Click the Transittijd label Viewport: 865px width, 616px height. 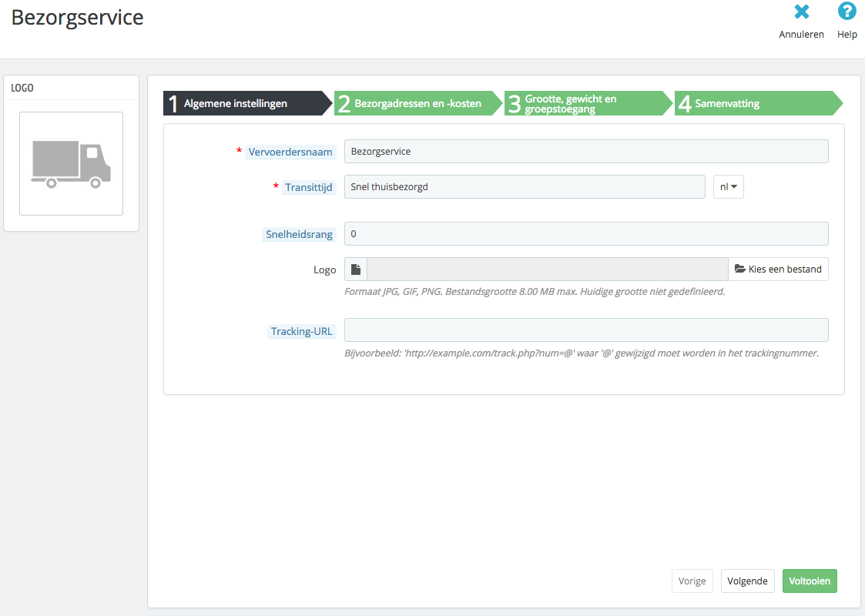pyautogui.click(x=309, y=187)
